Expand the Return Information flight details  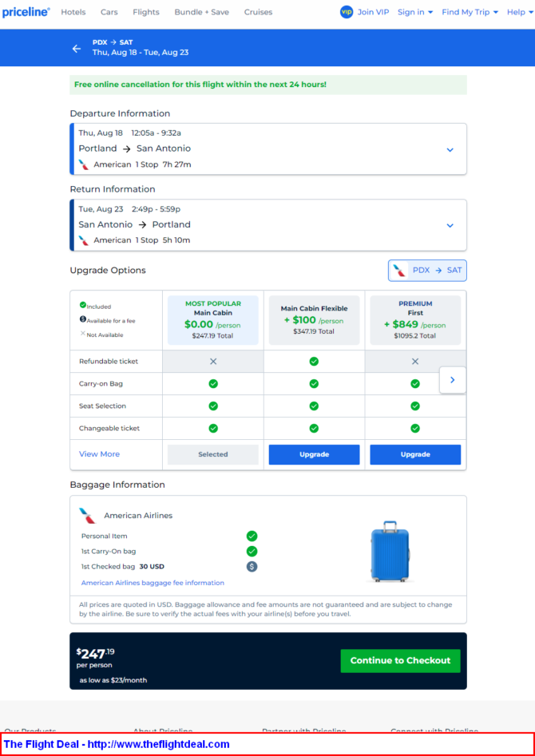(x=450, y=226)
